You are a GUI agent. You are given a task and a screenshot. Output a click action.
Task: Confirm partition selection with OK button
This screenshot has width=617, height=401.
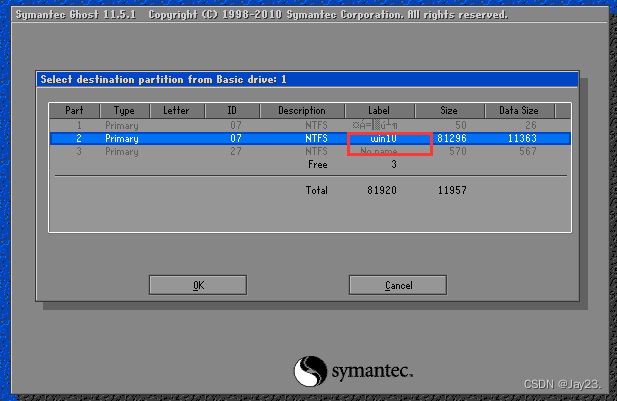pyautogui.click(x=198, y=285)
